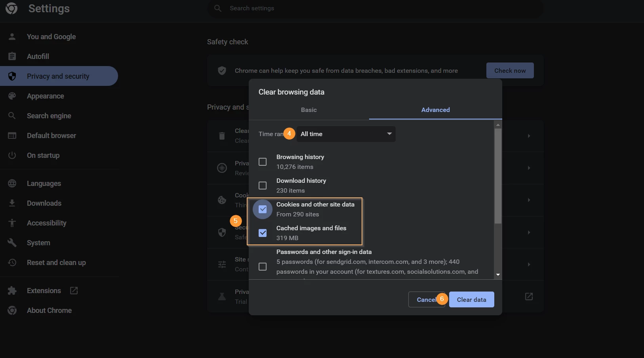Switch to the Basic tab
The image size is (644, 358).
[309, 110]
